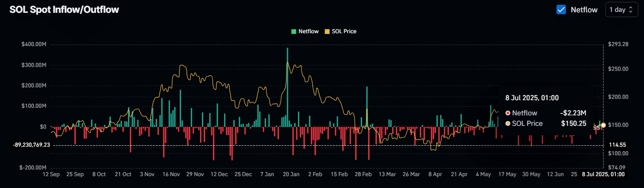Click the 21 Oct date label
This screenshot has width=644, height=188.
point(123,175)
